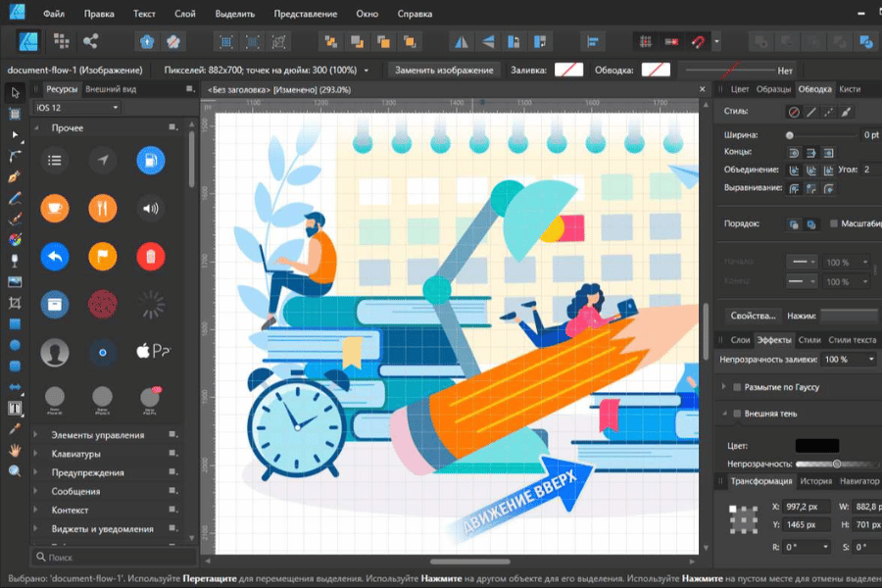The image size is (882, 588).
Task: Select the Move tool arrow
Action: [x=15, y=92]
